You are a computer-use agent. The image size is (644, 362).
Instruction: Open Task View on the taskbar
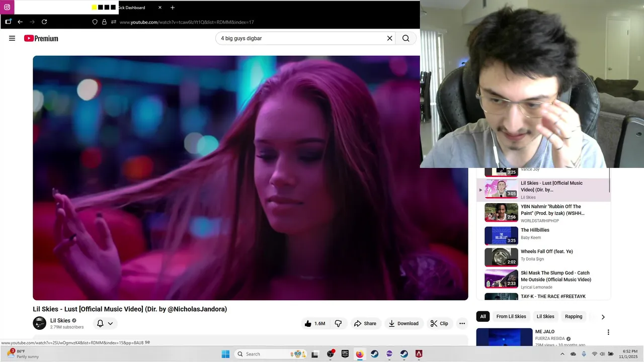[x=315, y=354]
